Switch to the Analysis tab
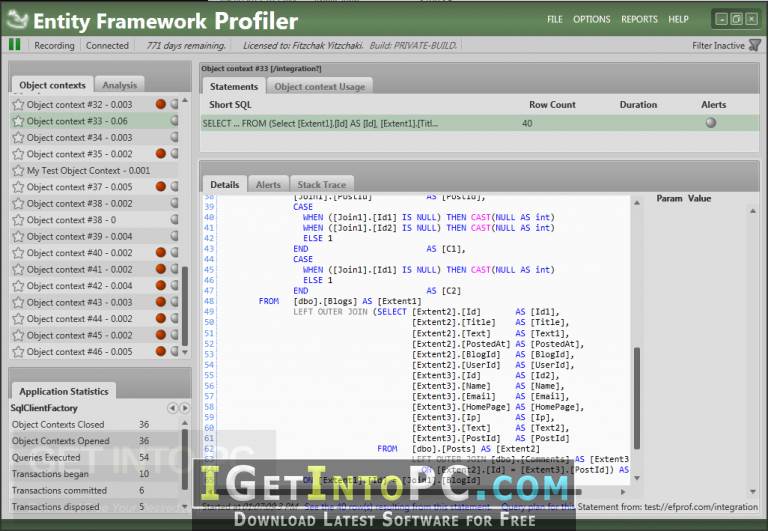768x531 pixels. point(120,85)
